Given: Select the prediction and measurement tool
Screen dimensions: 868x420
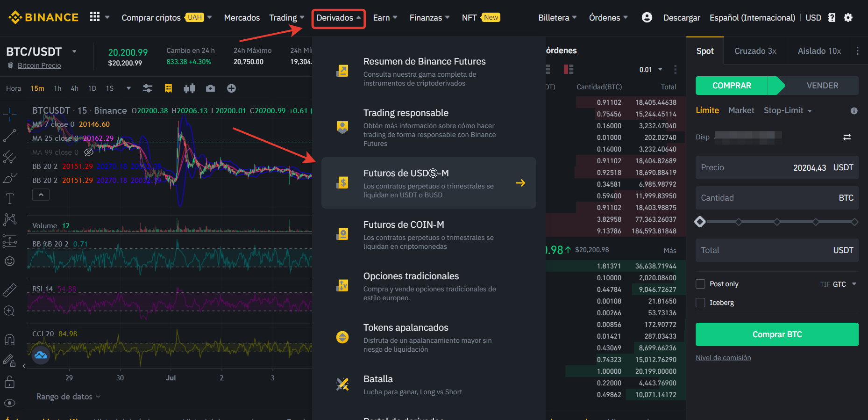Looking at the screenshot, I should pos(9,241).
